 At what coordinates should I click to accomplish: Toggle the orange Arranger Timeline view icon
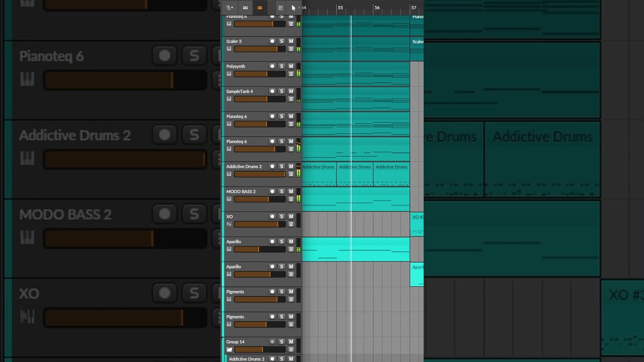point(260,8)
